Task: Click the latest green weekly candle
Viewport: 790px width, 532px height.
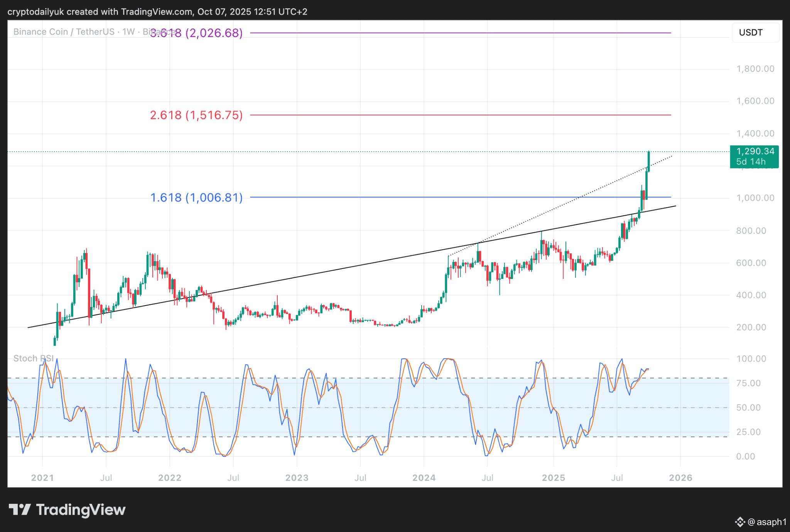Action: coord(649,161)
